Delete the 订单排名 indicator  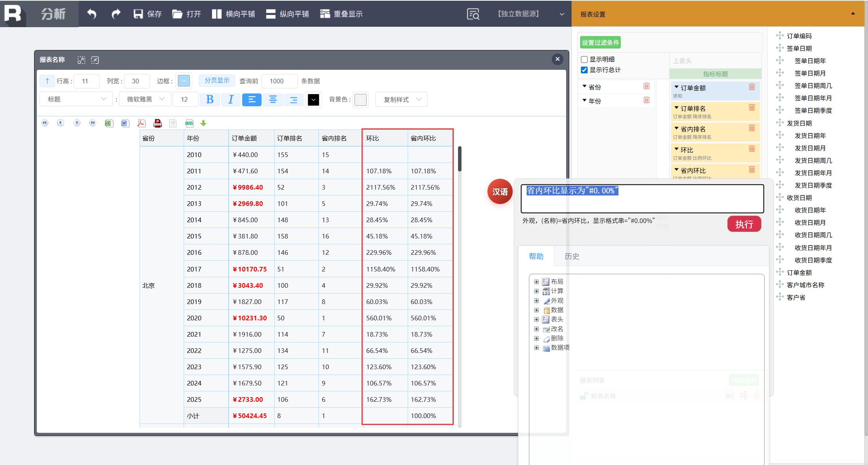coord(752,107)
